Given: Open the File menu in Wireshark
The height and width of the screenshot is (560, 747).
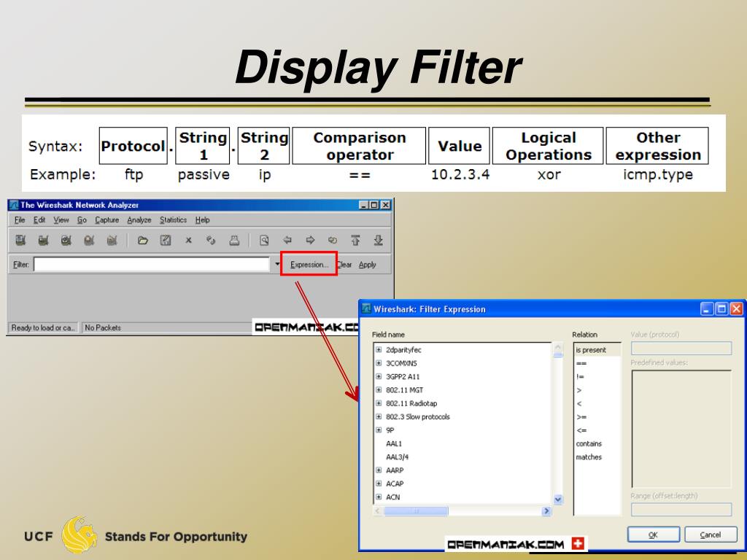Looking at the screenshot, I should pyautogui.click(x=20, y=220).
